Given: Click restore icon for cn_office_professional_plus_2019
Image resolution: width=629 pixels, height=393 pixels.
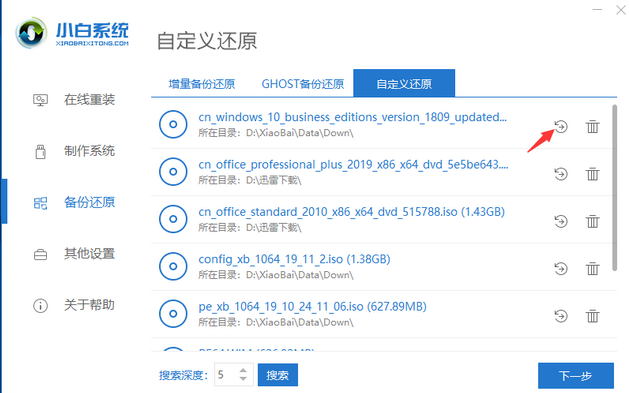Looking at the screenshot, I should click(x=561, y=174).
